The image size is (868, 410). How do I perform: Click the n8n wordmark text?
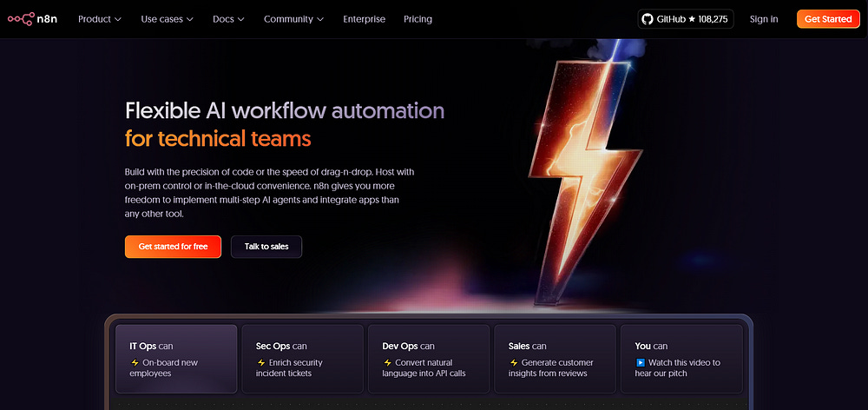pyautogui.click(x=48, y=19)
